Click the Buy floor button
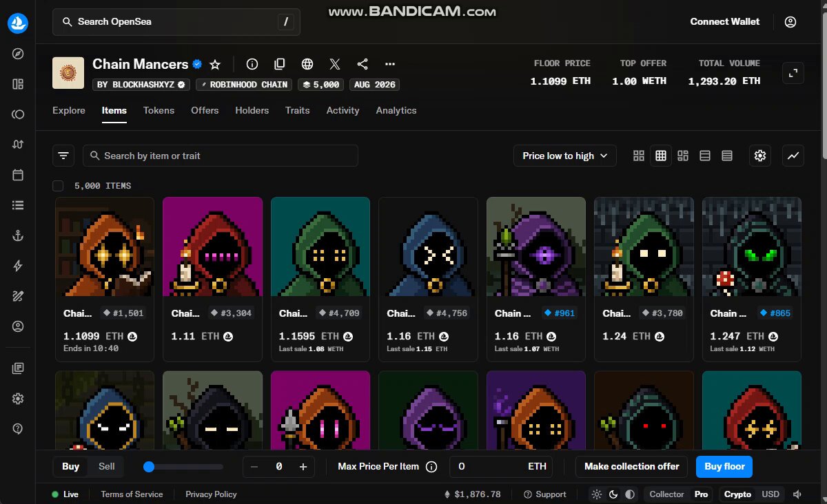Image resolution: width=827 pixels, height=504 pixels. click(x=724, y=466)
